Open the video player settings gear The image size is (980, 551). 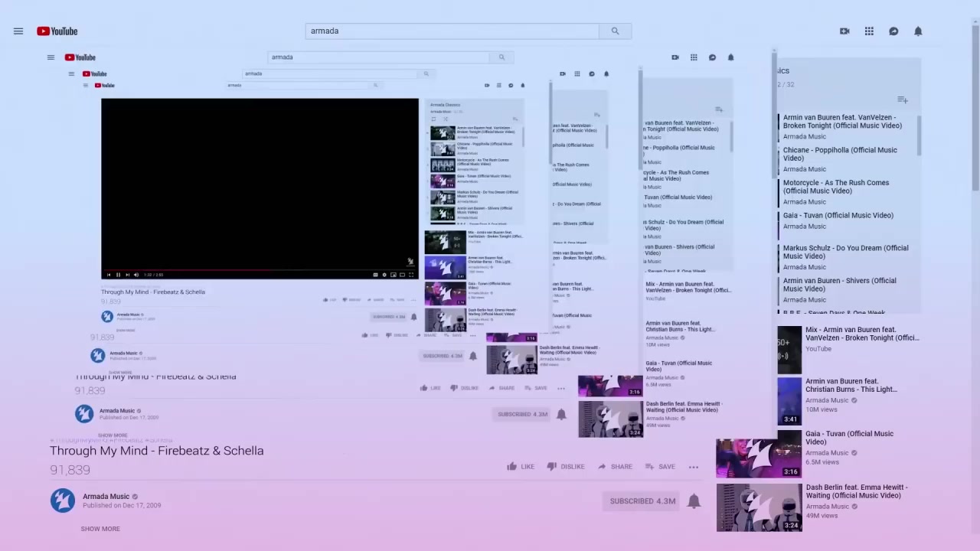click(384, 275)
